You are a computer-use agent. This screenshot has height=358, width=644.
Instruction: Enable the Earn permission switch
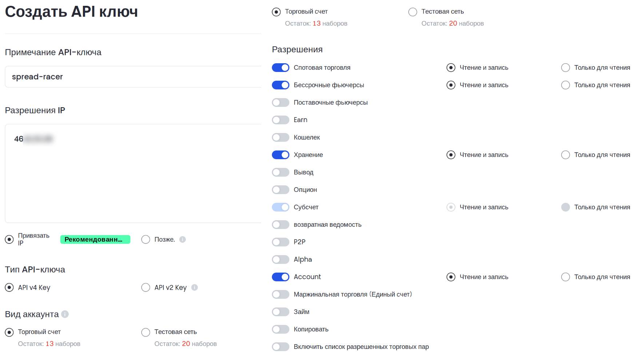tap(281, 120)
